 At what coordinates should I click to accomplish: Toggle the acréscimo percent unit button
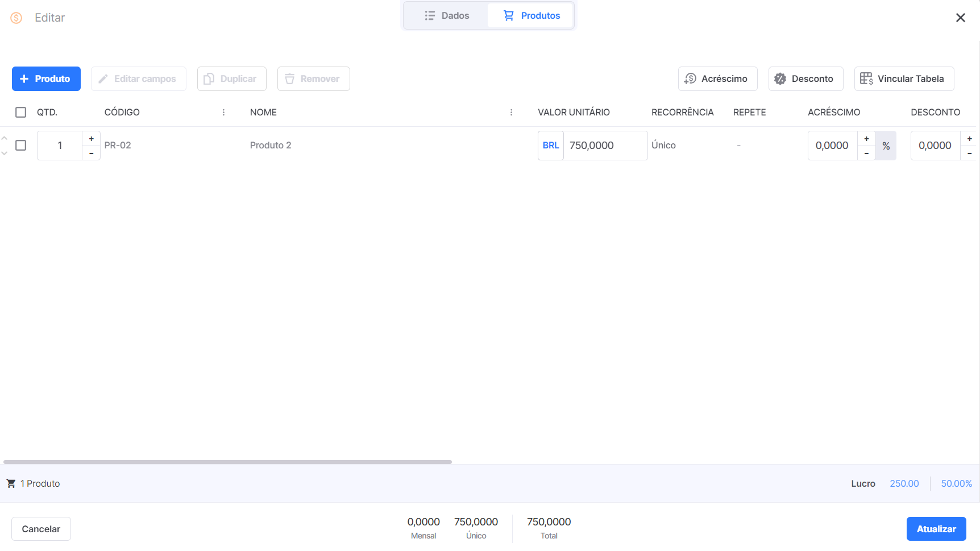click(886, 146)
